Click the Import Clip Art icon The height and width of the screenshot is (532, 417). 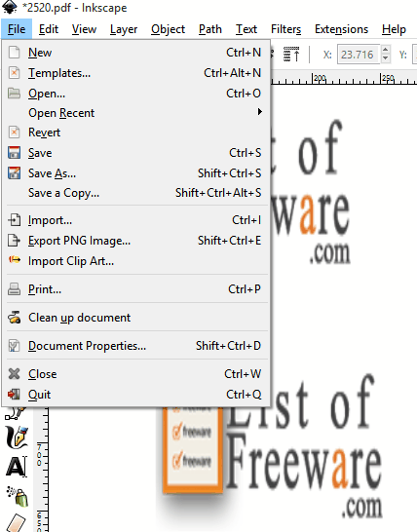coord(14,260)
